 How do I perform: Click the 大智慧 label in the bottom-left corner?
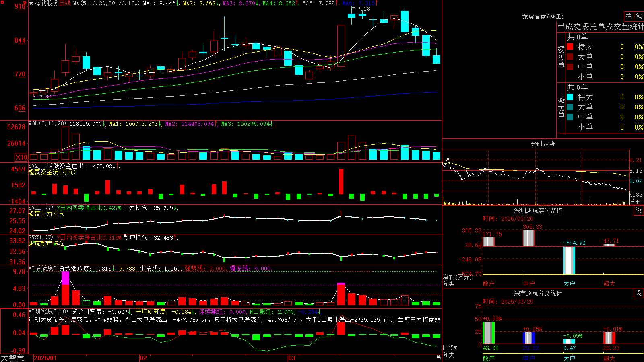click(12, 358)
